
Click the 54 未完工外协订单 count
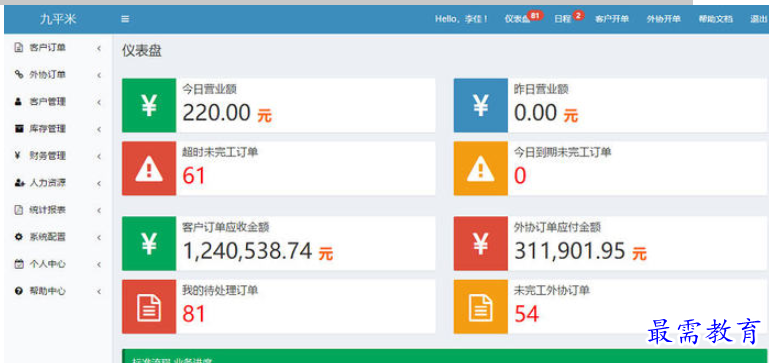tap(527, 314)
